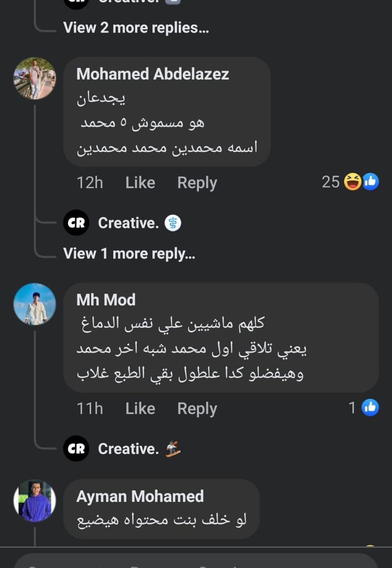The image size is (392, 568).
Task: Click the Creative page logo under Mh Mod's comment
Action: [76, 449]
